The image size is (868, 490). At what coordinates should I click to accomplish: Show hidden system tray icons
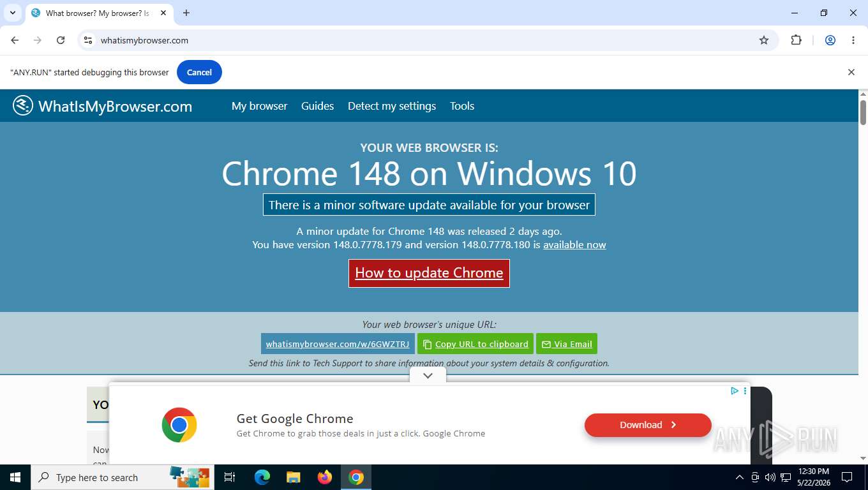[740, 477]
